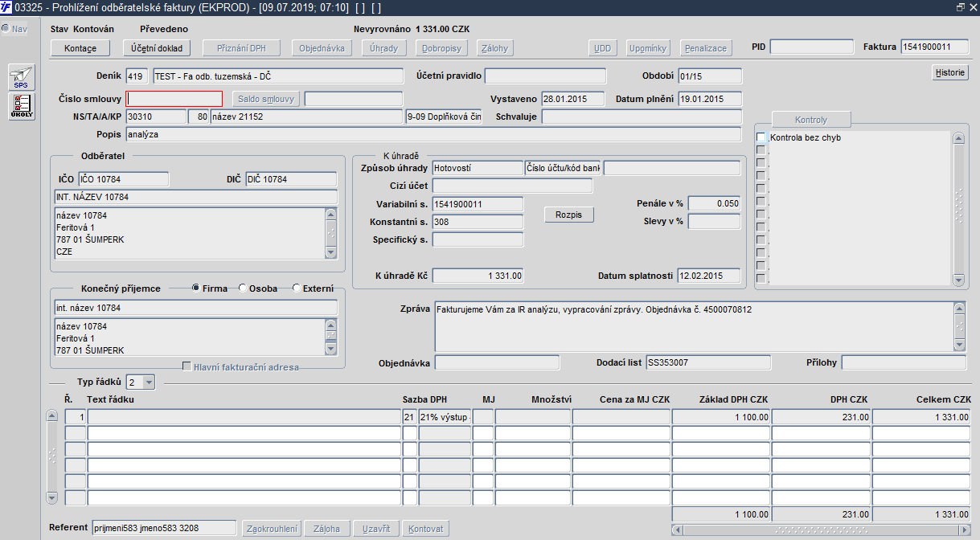This screenshot has width=980, height=540.
Task: Click the application logo in title bar
Action: click(x=6, y=6)
